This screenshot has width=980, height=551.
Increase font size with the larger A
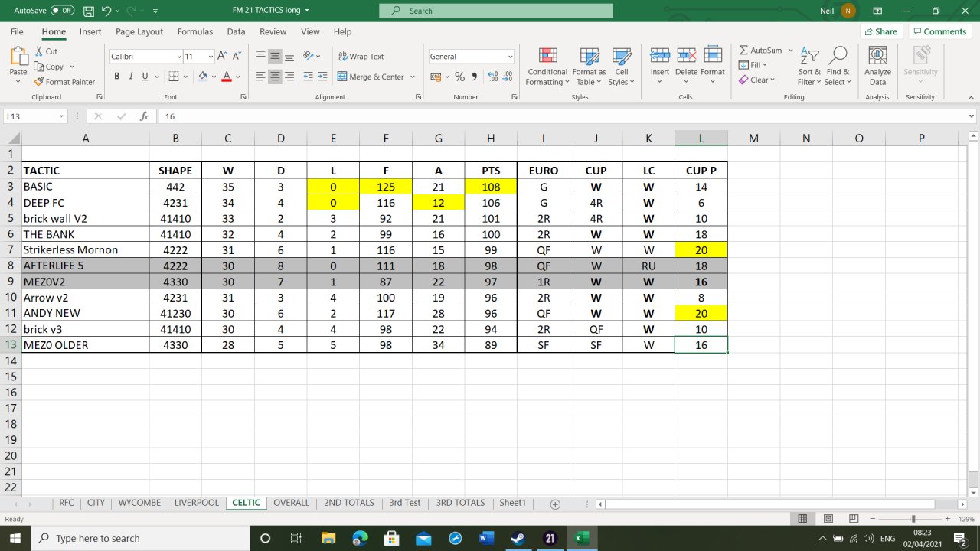tap(222, 56)
